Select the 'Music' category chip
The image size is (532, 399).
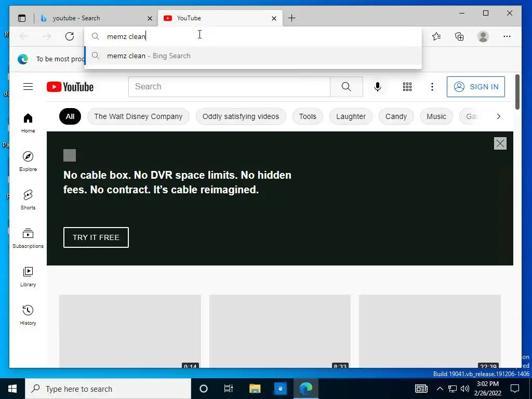pos(436,116)
